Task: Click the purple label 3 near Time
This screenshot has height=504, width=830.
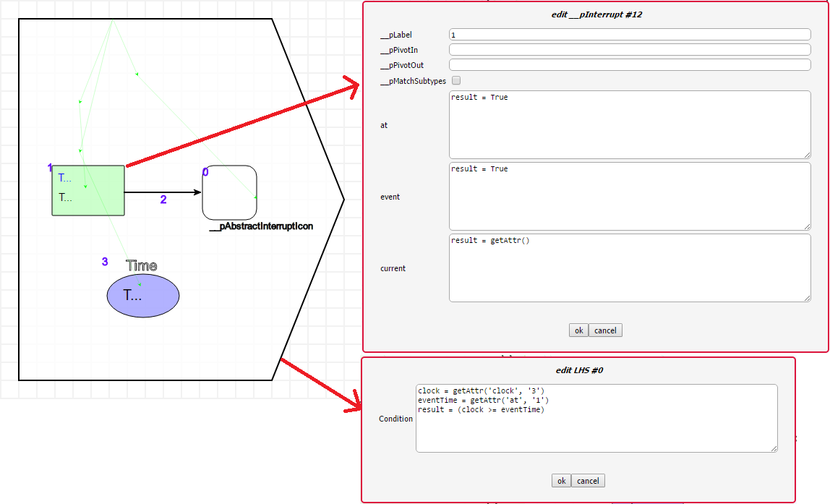Action: 105,262
